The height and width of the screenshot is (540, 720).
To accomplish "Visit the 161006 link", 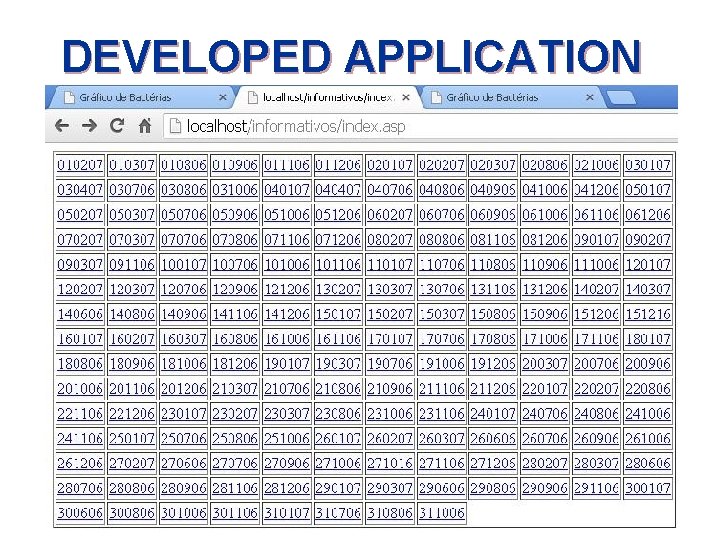I will point(287,338).
